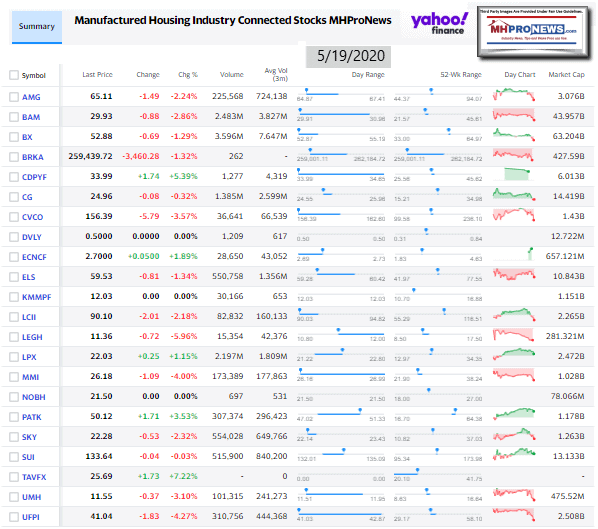Check the CDPYF row checkbox
598x529 pixels.
(x=14, y=177)
